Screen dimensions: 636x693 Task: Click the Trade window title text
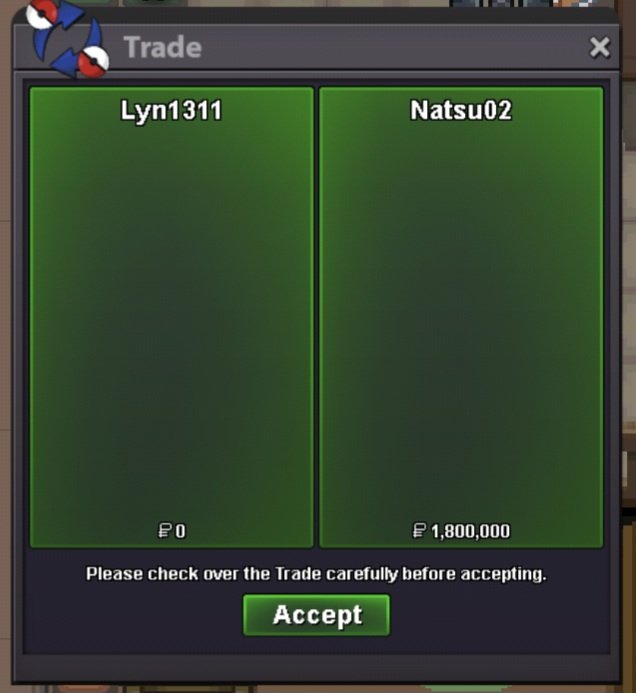pyautogui.click(x=162, y=47)
